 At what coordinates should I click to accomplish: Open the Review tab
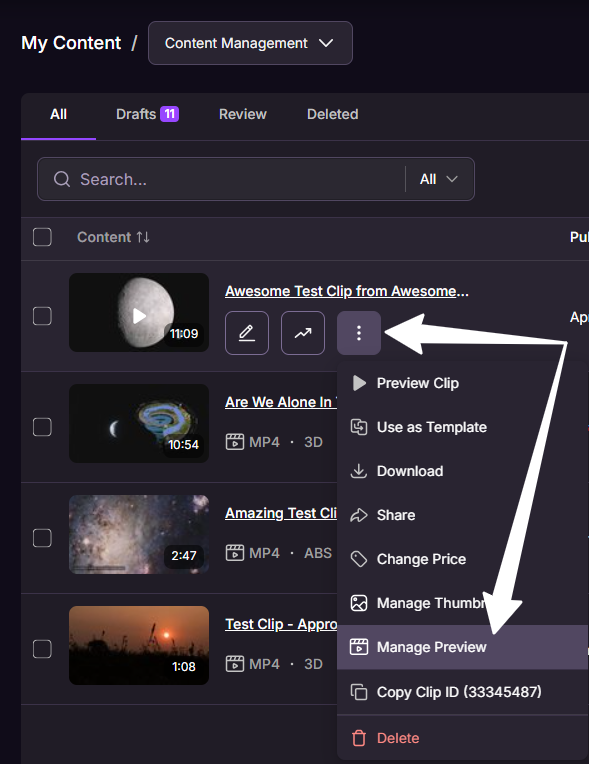coord(243,114)
